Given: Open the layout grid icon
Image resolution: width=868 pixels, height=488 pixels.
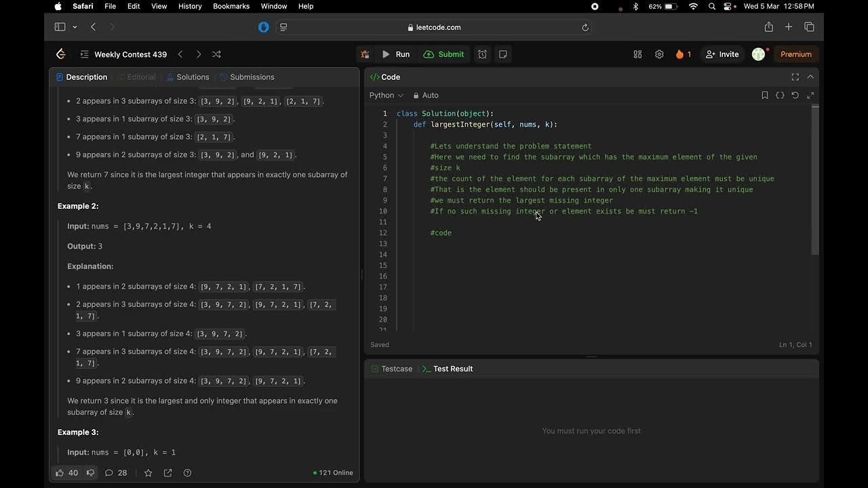Looking at the screenshot, I should [x=637, y=54].
